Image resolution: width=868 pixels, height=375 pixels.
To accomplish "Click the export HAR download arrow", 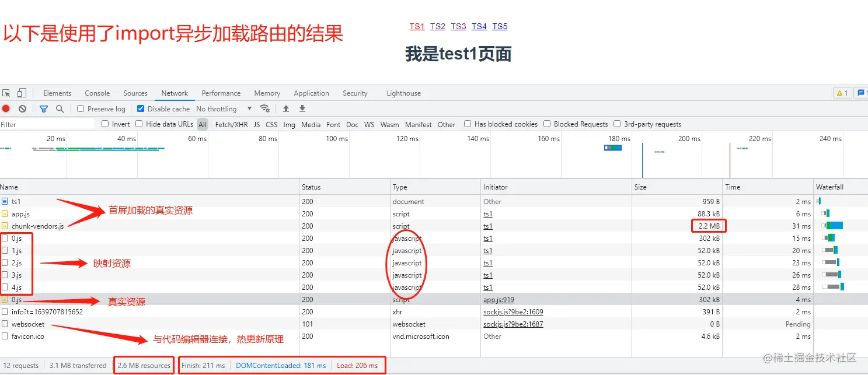I will click(302, 108).
